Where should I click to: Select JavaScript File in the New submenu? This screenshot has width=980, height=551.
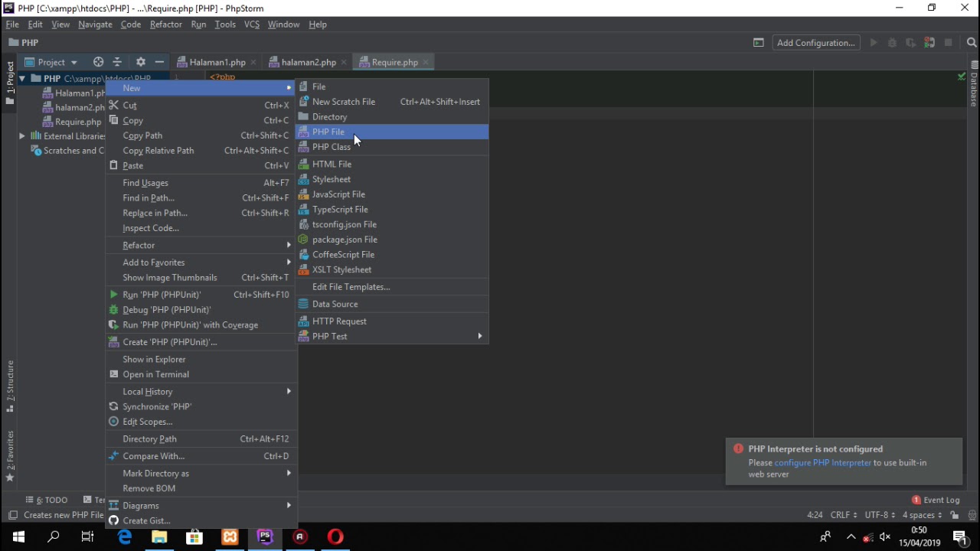(x=392, y=194)
